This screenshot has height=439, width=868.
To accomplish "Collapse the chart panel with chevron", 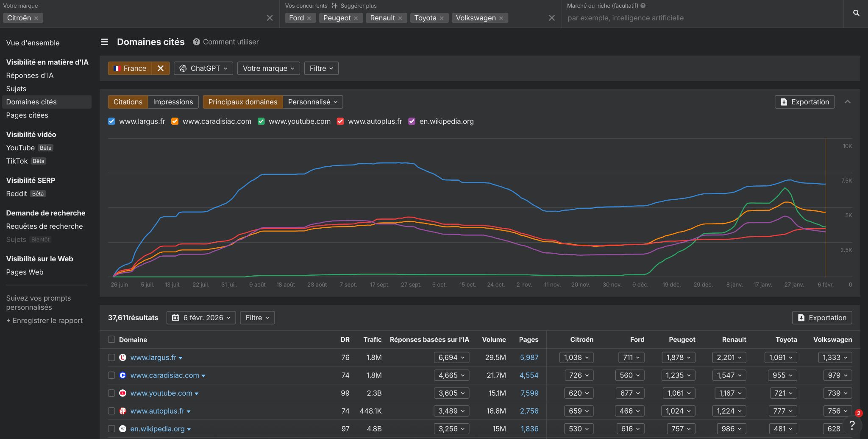I will coord(847,102).
